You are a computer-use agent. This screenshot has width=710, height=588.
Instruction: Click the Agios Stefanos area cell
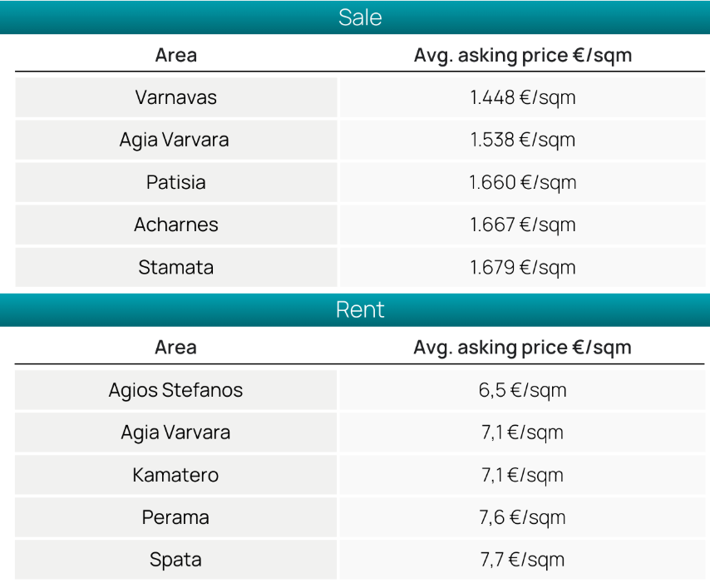point(176,390)
